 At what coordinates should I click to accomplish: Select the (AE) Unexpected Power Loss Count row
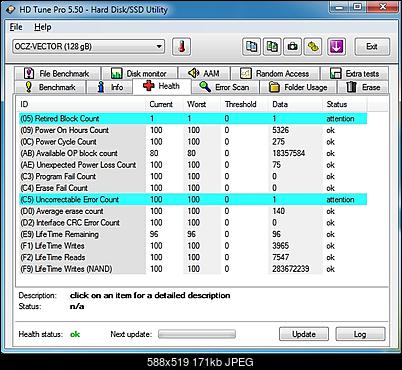[x=193, y=165]
